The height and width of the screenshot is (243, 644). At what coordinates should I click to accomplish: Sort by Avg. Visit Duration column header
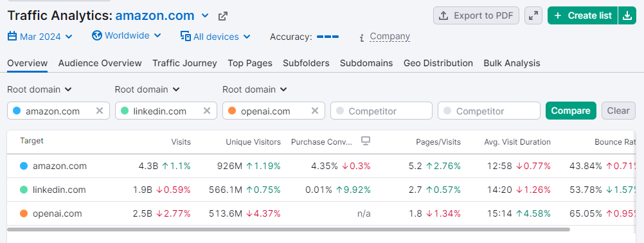click(x=517, y=142)
